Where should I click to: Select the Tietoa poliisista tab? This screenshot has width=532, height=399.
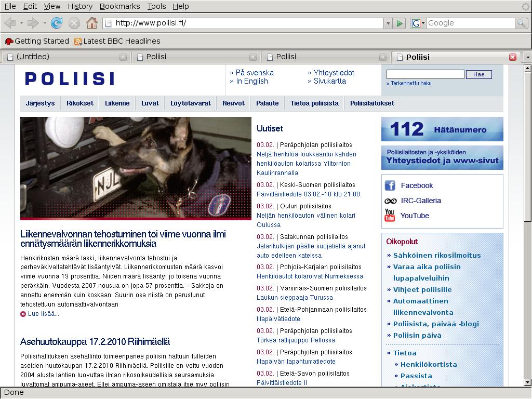[314, 103]
